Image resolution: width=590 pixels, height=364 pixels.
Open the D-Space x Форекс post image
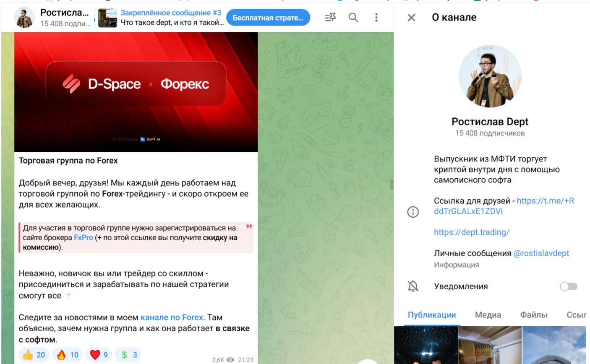pos(136,92)
